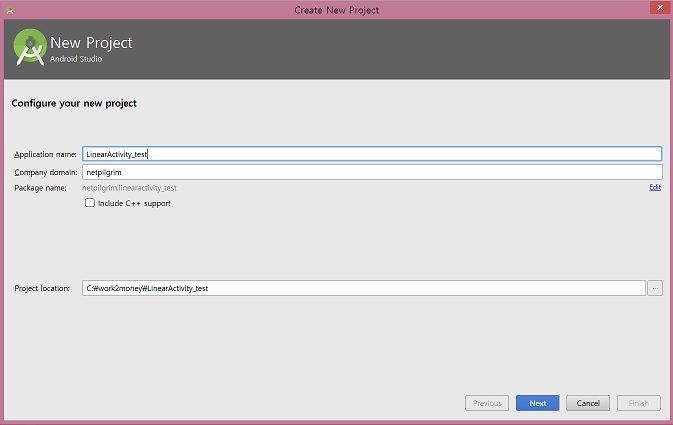Click the title bar app icon
The image size is (673, 425).
(x=10, y=10)
